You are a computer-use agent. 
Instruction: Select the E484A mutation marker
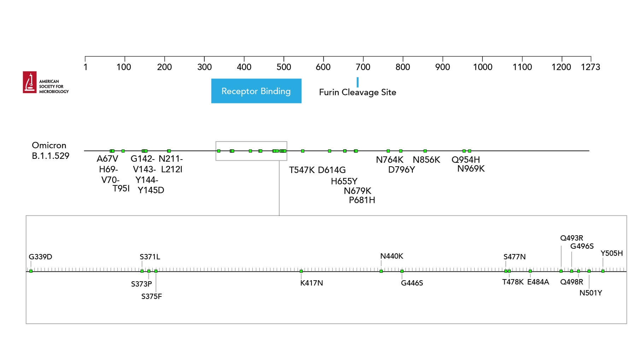[530, 271]
